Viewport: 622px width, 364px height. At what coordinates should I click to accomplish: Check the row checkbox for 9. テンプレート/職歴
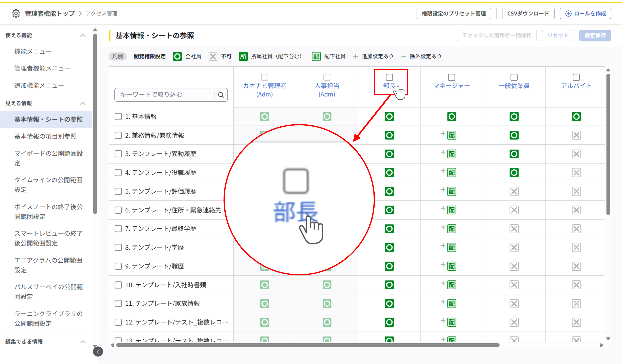[118, 266]
